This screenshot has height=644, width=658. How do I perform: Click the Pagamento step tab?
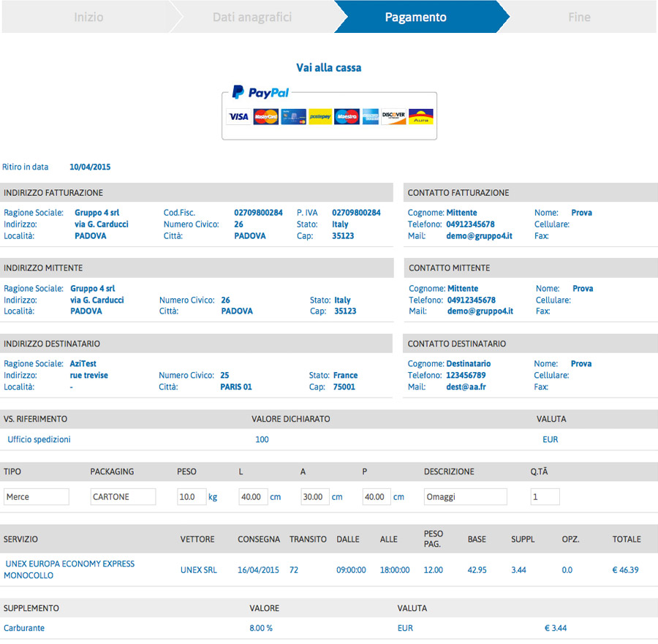[415, 17]
